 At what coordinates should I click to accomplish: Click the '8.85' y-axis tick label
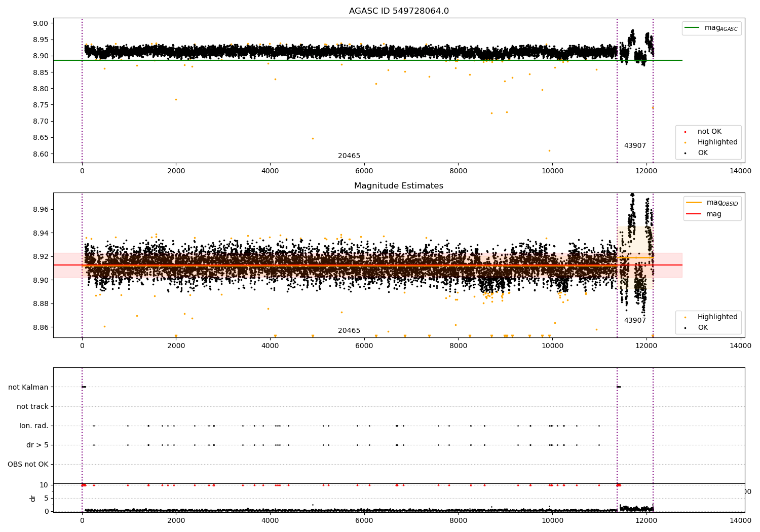click(x=41, y=72)
